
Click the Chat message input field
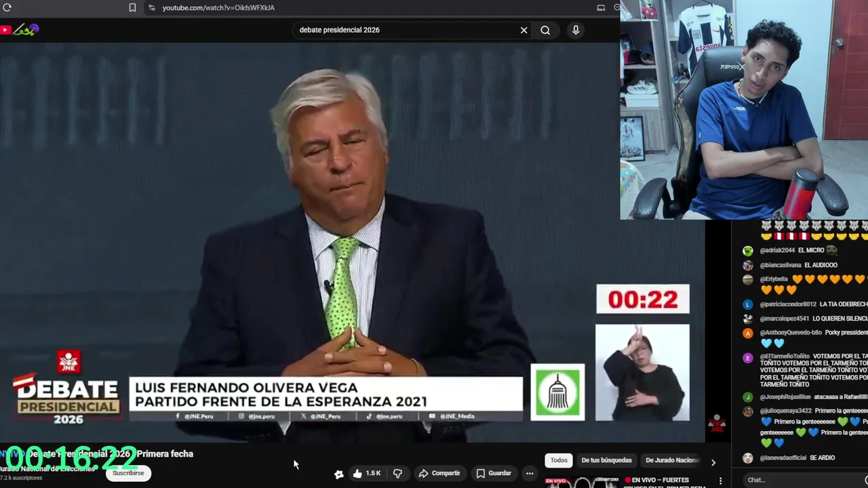click(804, 480)
